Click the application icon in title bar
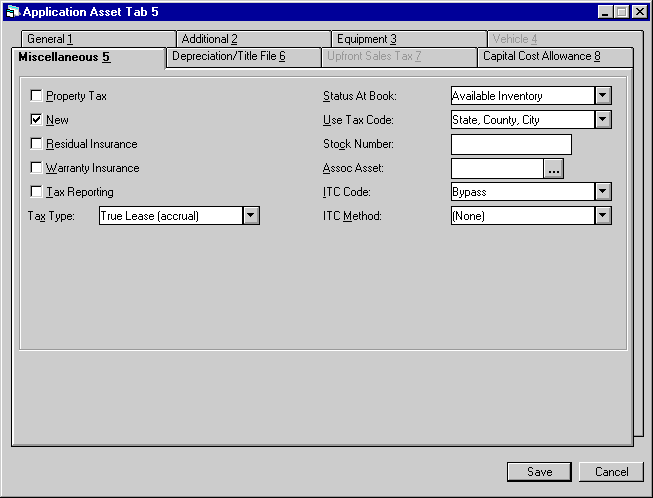 pyautogui.click(x=13, y=11)
